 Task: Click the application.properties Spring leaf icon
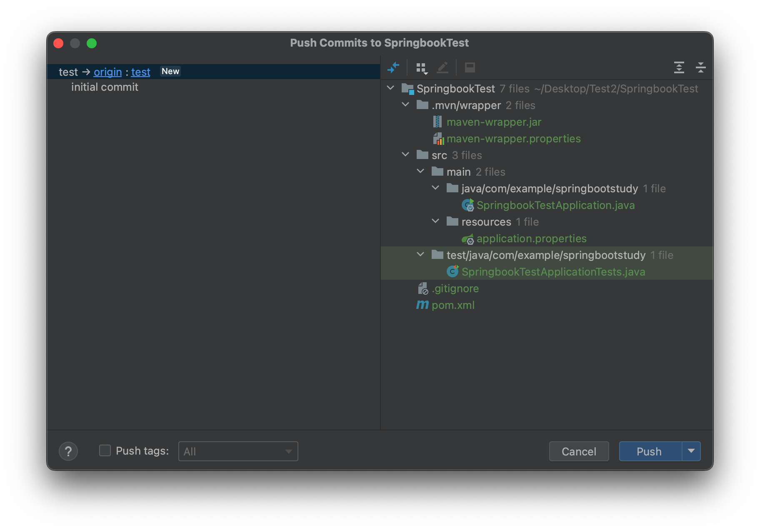click(x=468, y=239)
